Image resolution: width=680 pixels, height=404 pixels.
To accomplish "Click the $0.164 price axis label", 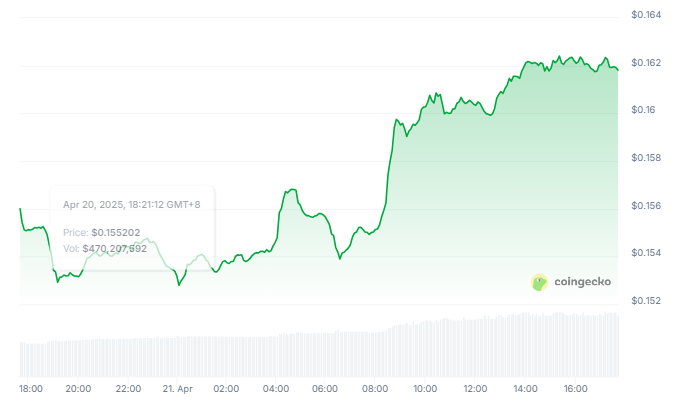I will pyautogui.click(x=645, y=14).
